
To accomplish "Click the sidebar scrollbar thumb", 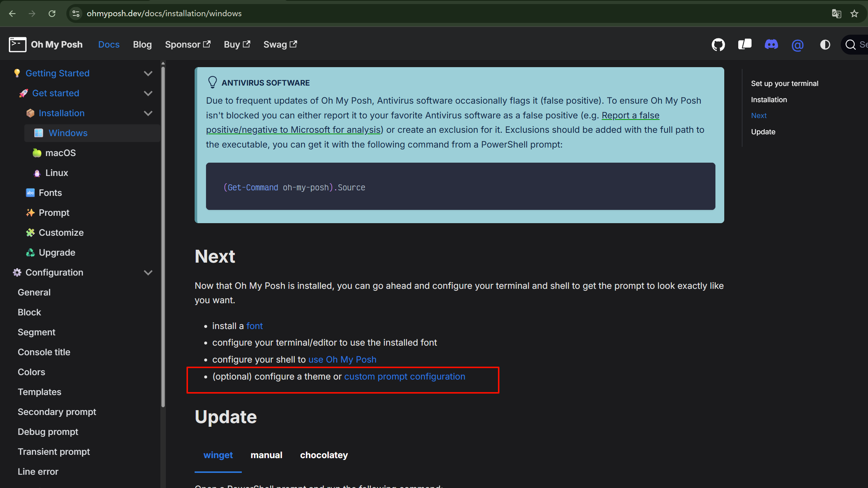I will point(163,236).
